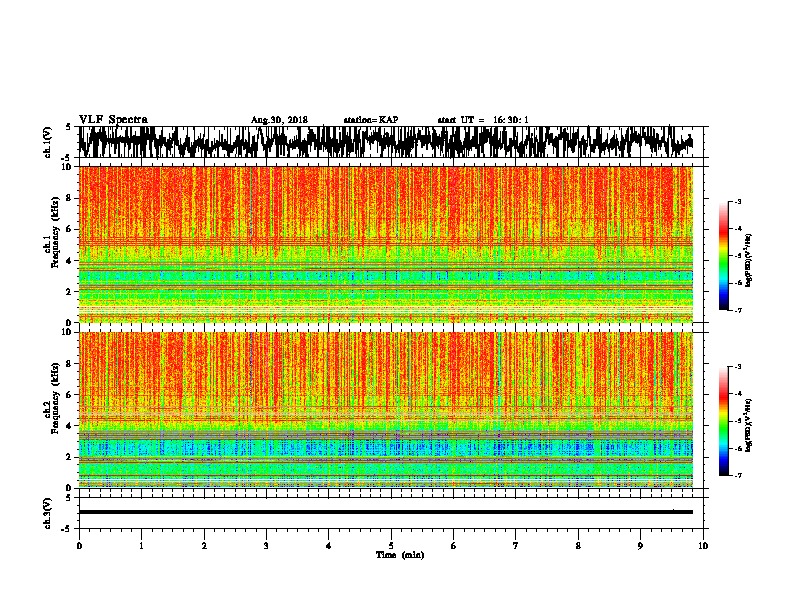This screenshot has width=792, height=612.
Task: Click the log PSD label beside ch.1 color bar
Action: pos(748,260)
